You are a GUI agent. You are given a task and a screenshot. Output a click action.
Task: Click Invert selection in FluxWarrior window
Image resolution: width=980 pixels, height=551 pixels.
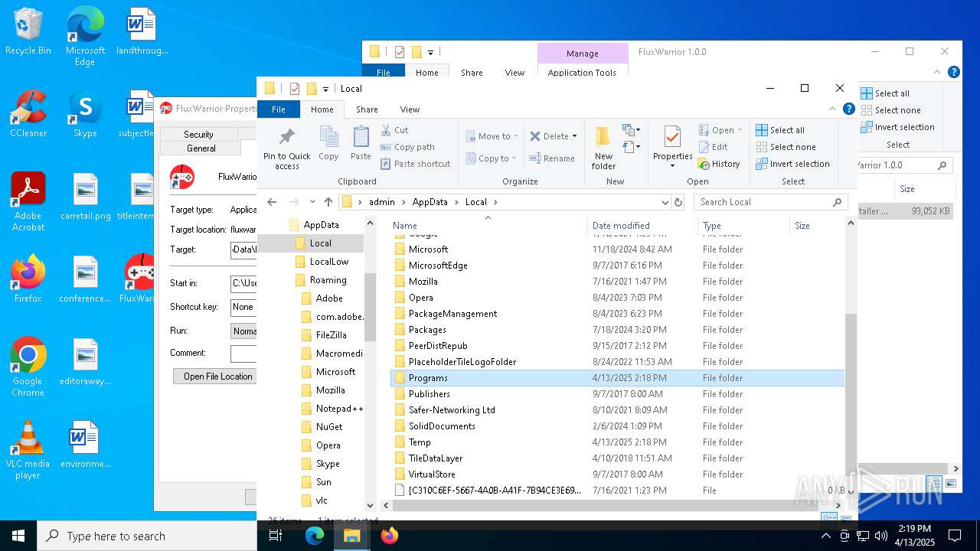click(x=897, y=127)
